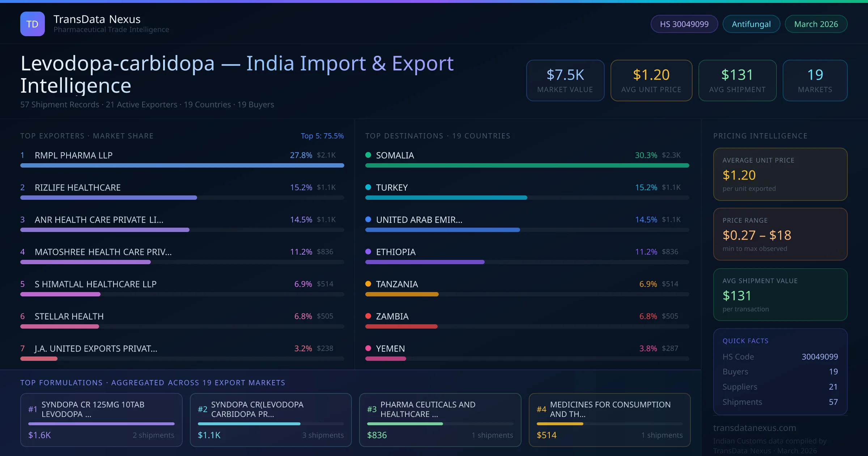Click the TD logo icon

coord(32,24)
